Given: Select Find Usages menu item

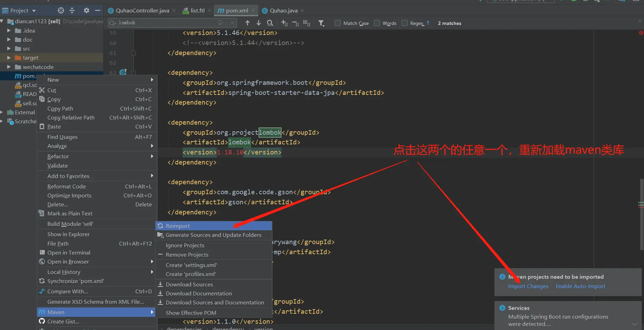Looking at the screenshot, I should 97,137.
